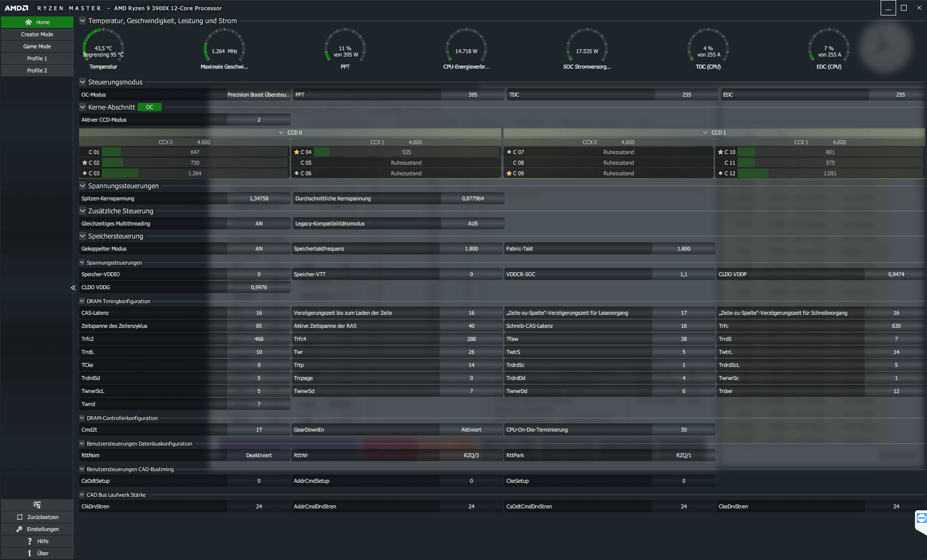Open Über about entry

coord(37,553)
